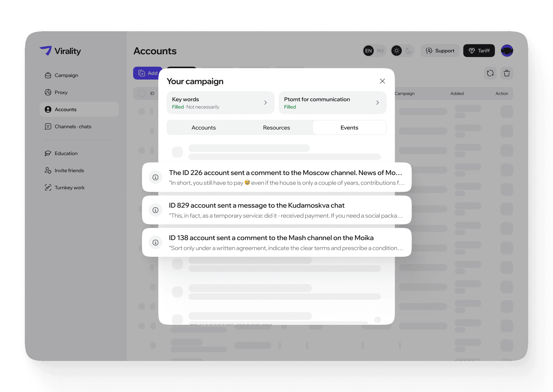The width and height of the screenshot is (553, 392).
Task: Open Proxy in the sidebar
Action: [x=61, y=93]
